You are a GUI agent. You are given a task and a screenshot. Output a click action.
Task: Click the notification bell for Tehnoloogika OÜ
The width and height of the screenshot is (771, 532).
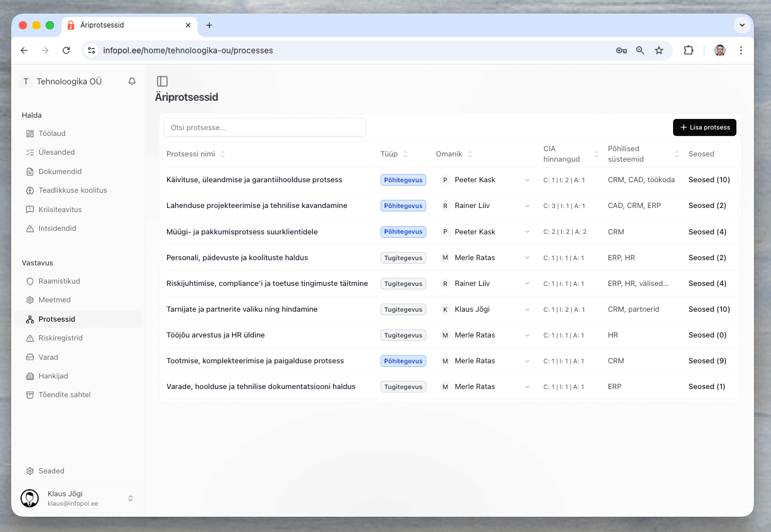131,81
